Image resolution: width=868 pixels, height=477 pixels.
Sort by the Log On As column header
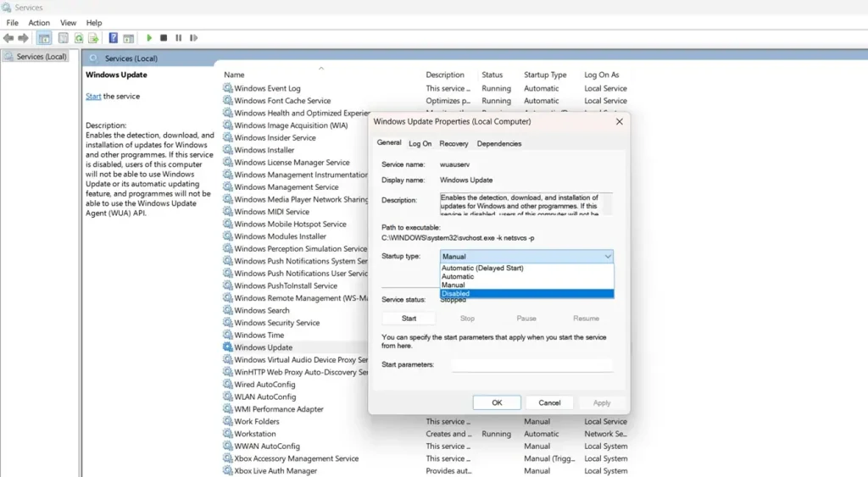pos(602,75)
